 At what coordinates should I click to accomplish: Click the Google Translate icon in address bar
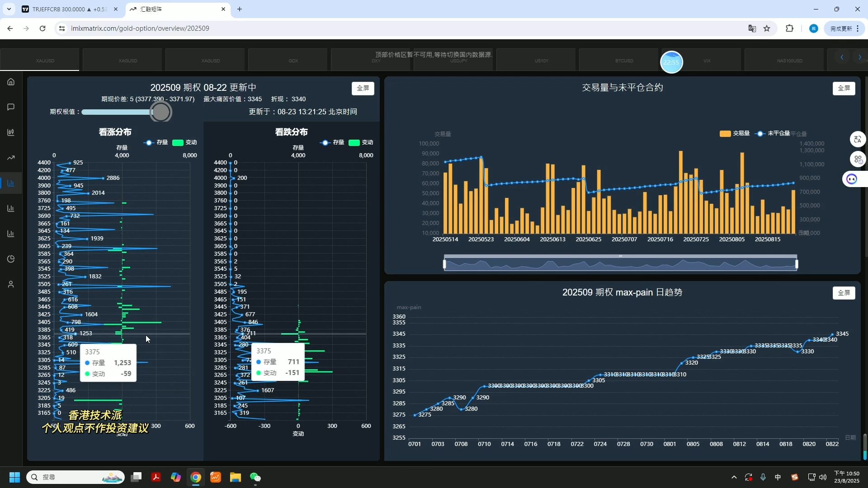click(752, 28)
